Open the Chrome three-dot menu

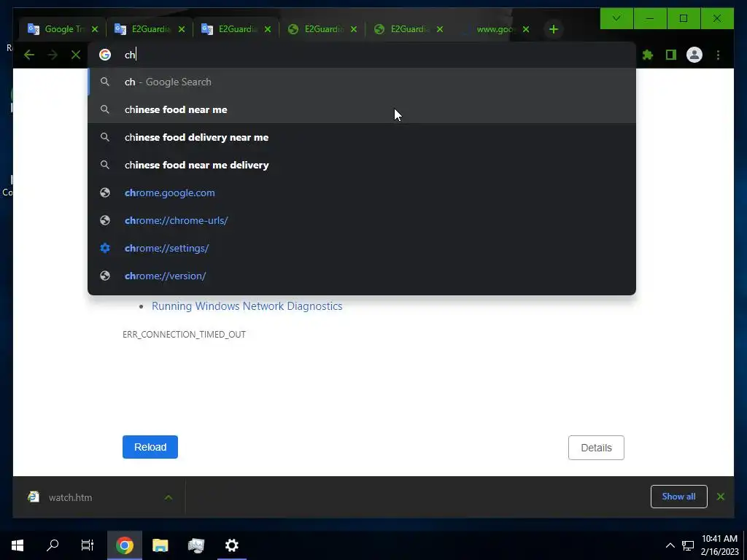click(x=718, y=55)
